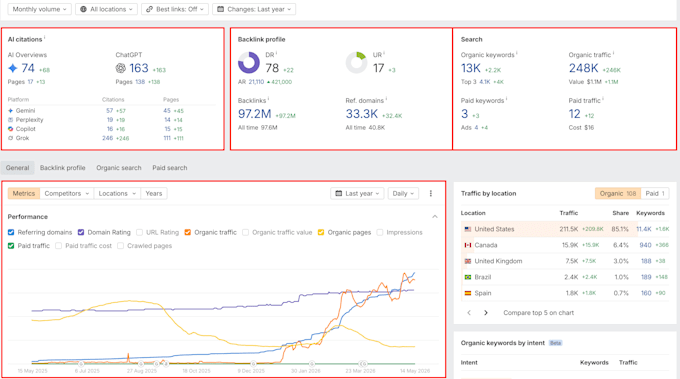Uncheck Domain Rating checkbox

(x=81, y=232)
